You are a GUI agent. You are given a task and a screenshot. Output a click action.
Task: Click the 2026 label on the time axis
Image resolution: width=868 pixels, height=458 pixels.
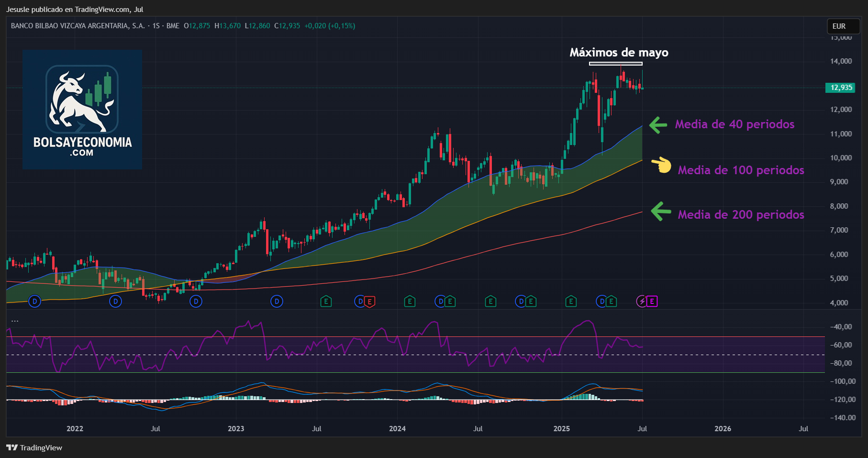tap(723, 429)
